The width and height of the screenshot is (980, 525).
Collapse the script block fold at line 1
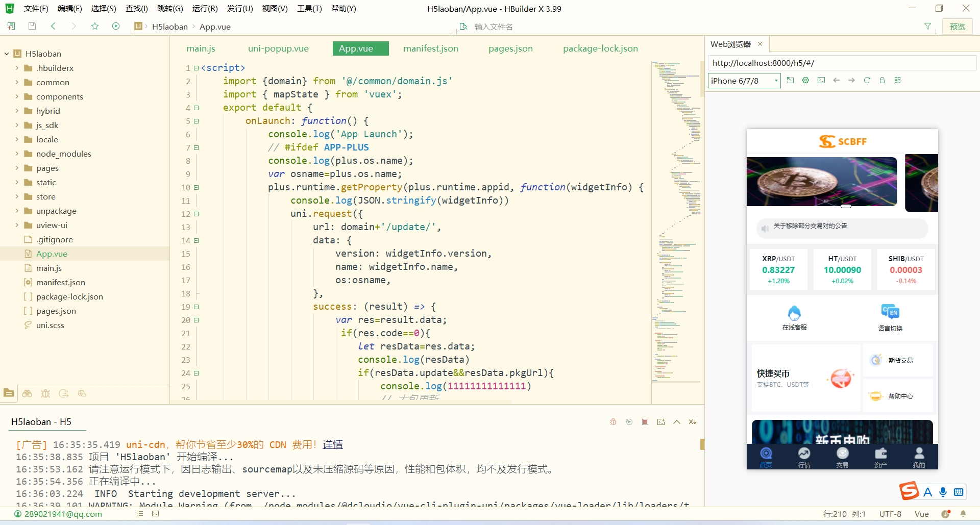pos(197,68)
